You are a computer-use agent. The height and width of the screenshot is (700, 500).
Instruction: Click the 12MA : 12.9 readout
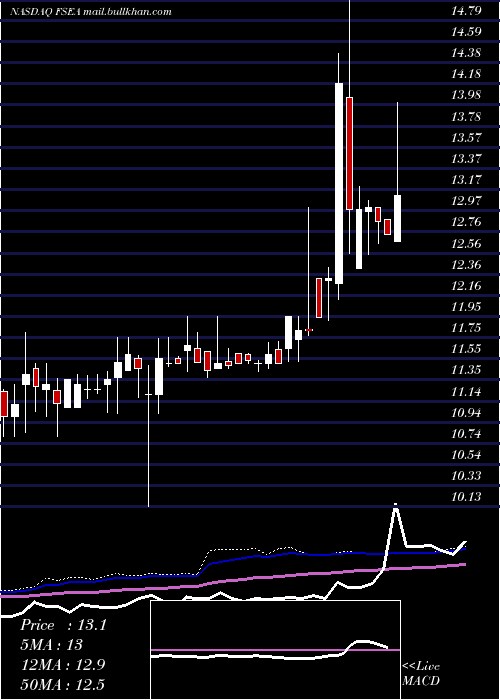[x=62, y=665]
